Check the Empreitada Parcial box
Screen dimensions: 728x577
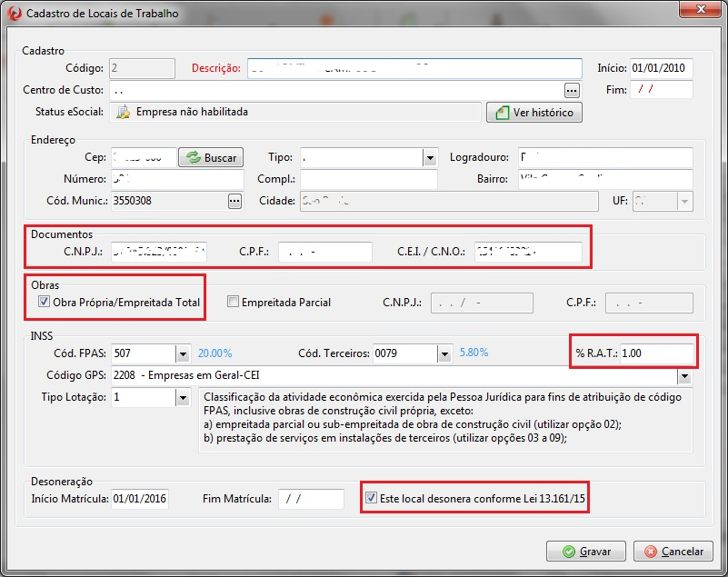[x=233, y=302]
